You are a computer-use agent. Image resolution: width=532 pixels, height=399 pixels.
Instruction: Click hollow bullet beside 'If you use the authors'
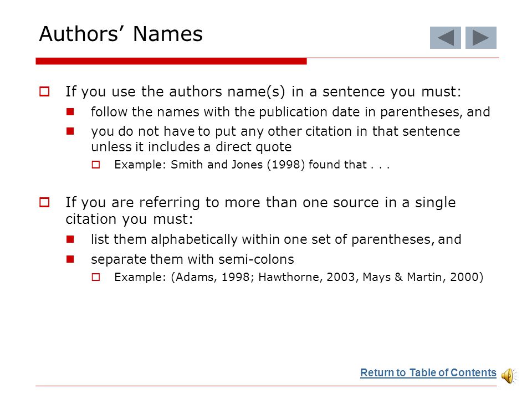pyautogui.click(x=44, y=91)
